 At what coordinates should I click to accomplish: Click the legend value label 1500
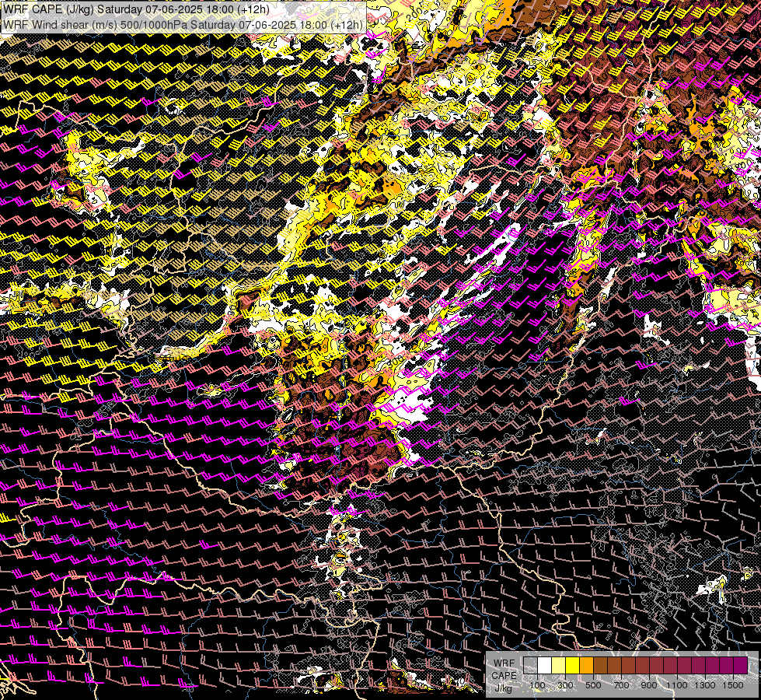point(733,685)
